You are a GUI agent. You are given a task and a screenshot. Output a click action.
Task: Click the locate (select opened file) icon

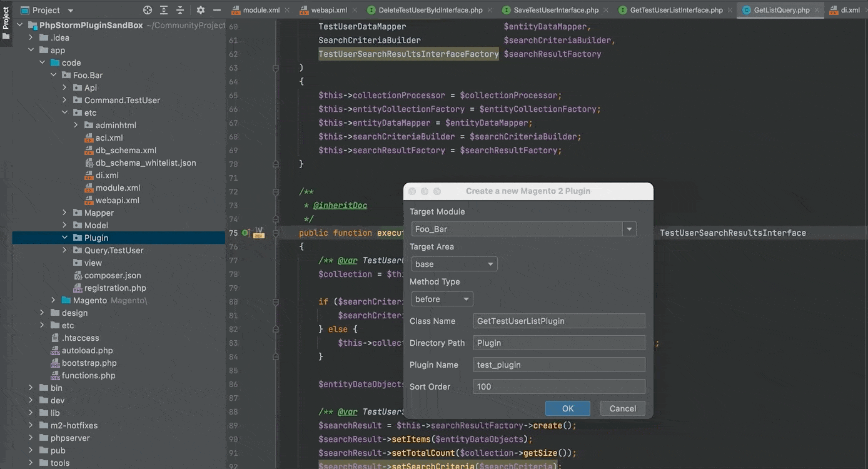click(x=148, y=10)
